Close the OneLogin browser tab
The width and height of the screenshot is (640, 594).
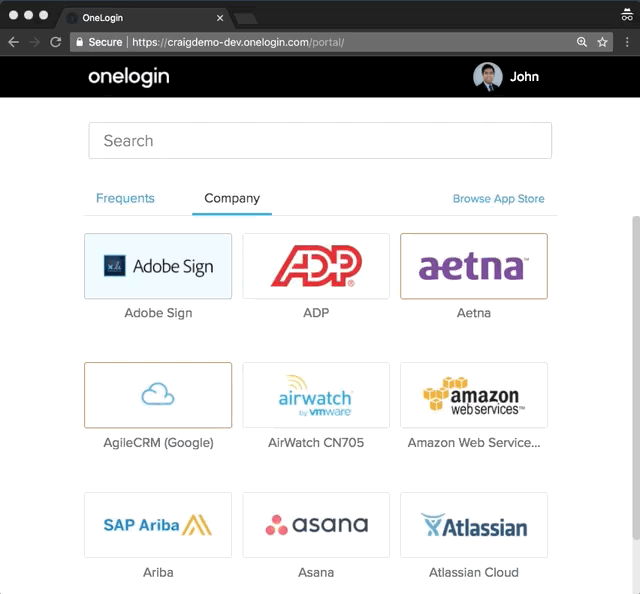pos(220,18)
